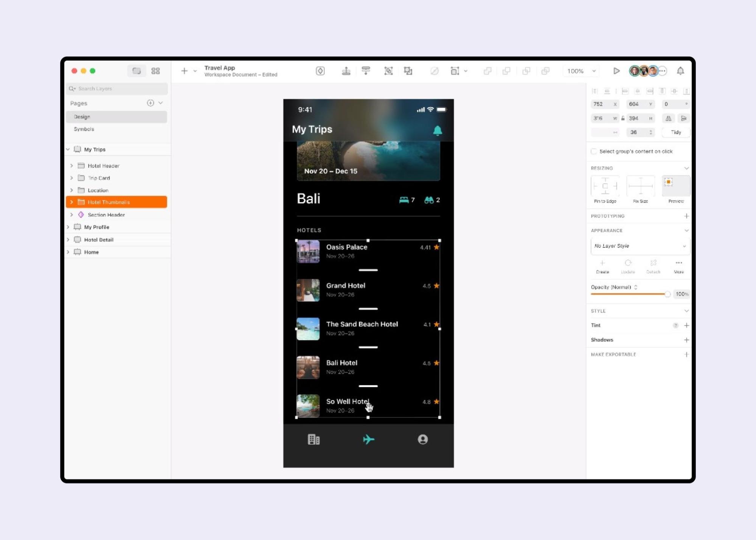Collapse the Style section chevron

pyautogui.click(x=686, y=311)
